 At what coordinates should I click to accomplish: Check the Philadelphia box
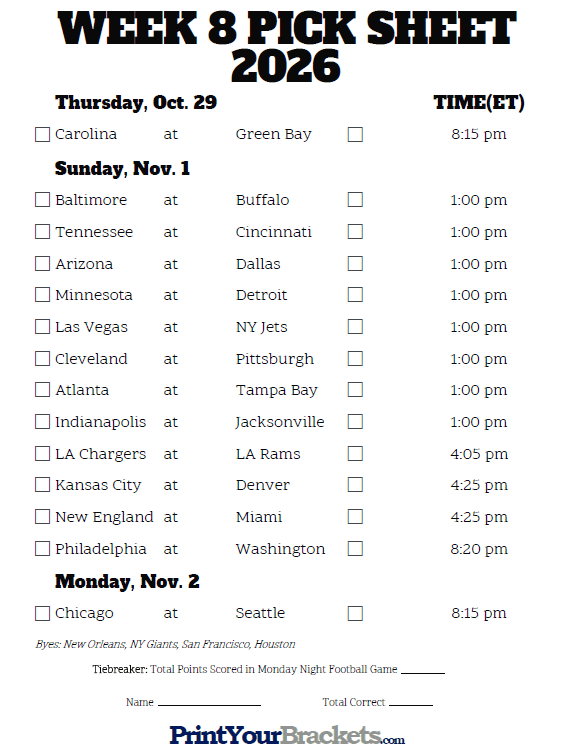pos(43,549)
